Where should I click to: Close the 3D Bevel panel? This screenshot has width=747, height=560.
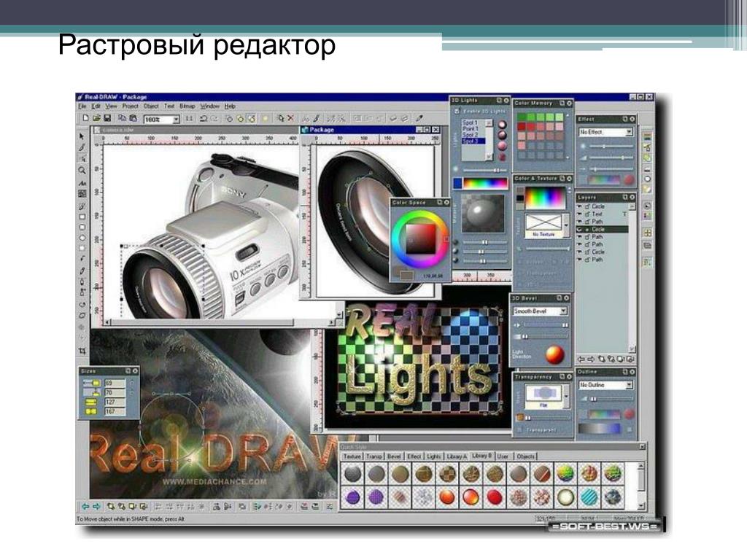(566, 298)
